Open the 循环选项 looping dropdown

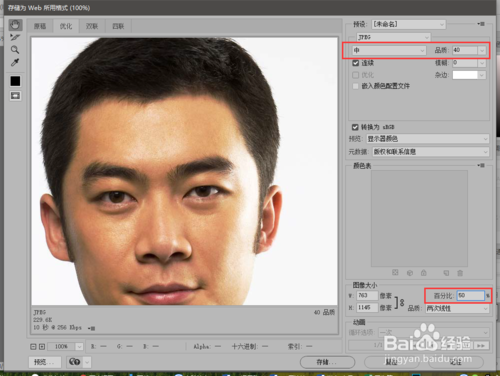point(433,332)
